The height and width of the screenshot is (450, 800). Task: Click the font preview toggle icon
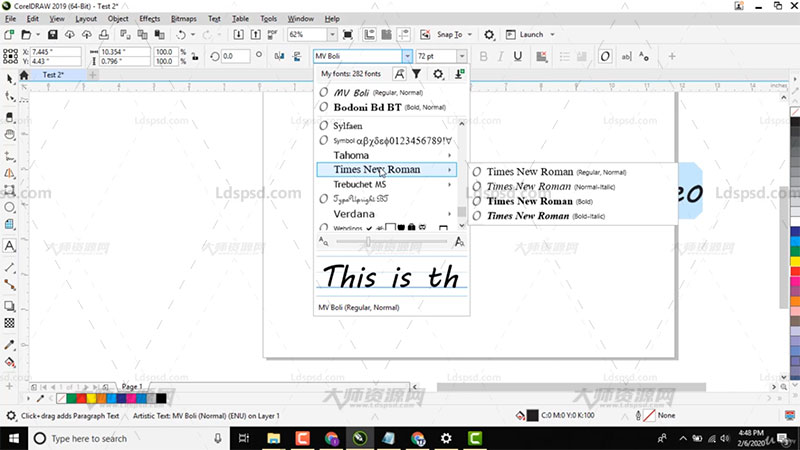399,74
